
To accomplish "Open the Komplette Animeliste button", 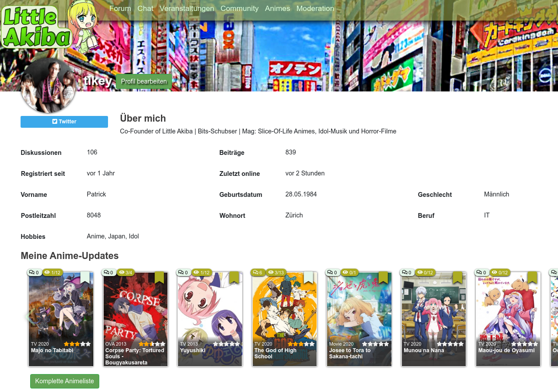I will coord(65,381).
